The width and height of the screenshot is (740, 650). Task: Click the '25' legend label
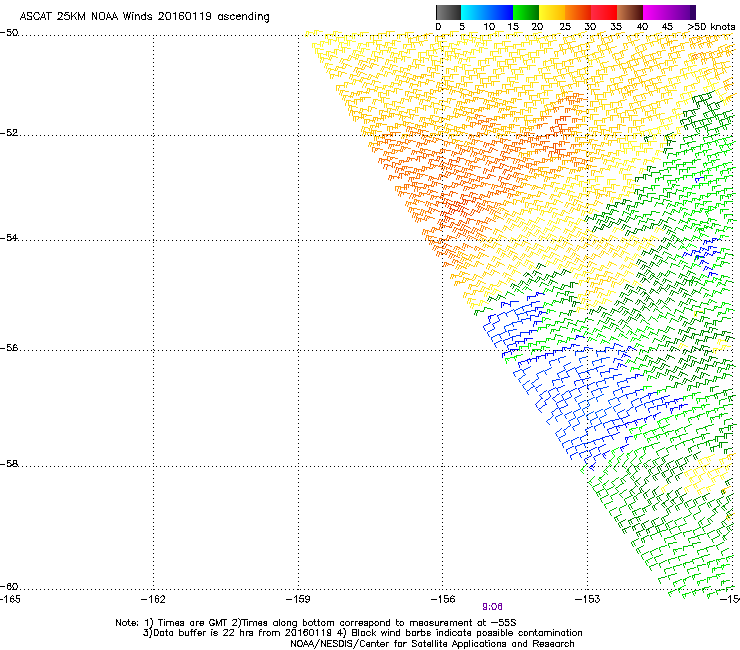pyautogui.click(x=564, y=27)
